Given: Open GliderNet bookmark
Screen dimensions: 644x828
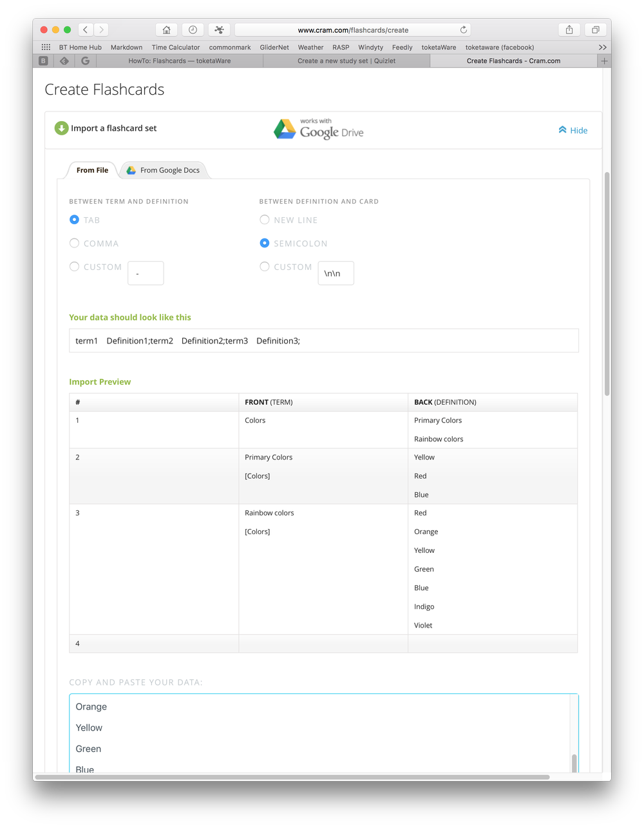Looking at the screenshot, I should (x=274, y=47).
